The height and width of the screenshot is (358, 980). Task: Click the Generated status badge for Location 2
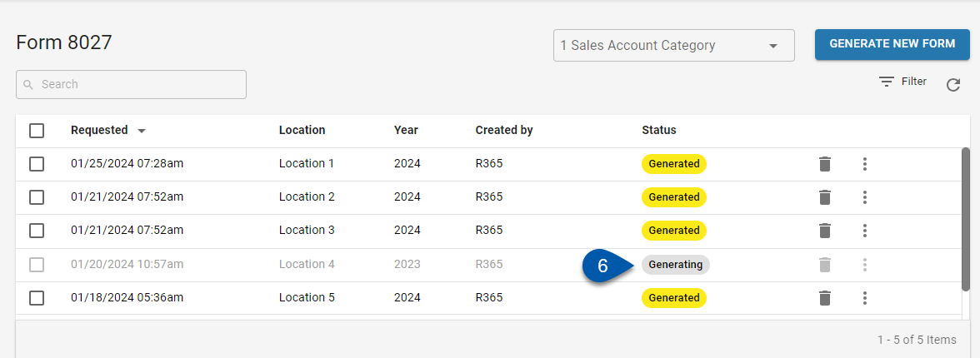point(673,197)
